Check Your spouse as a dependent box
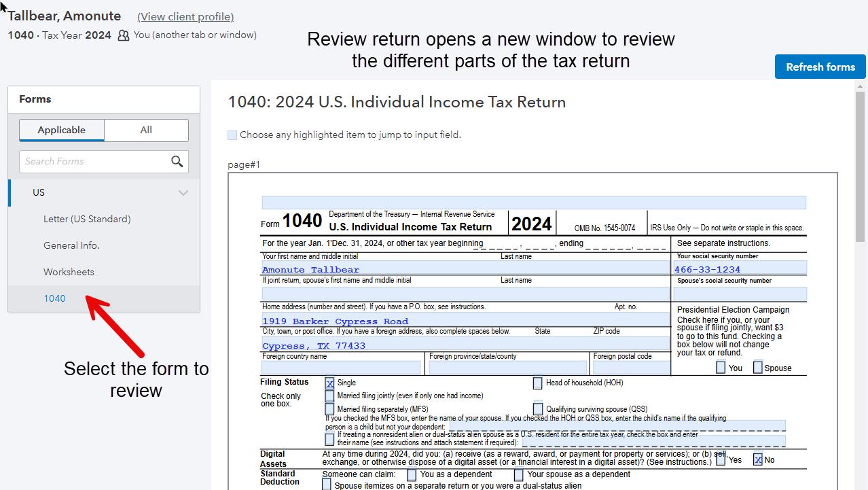The width and height of the screenshot is (868, 490). [519, 475]
